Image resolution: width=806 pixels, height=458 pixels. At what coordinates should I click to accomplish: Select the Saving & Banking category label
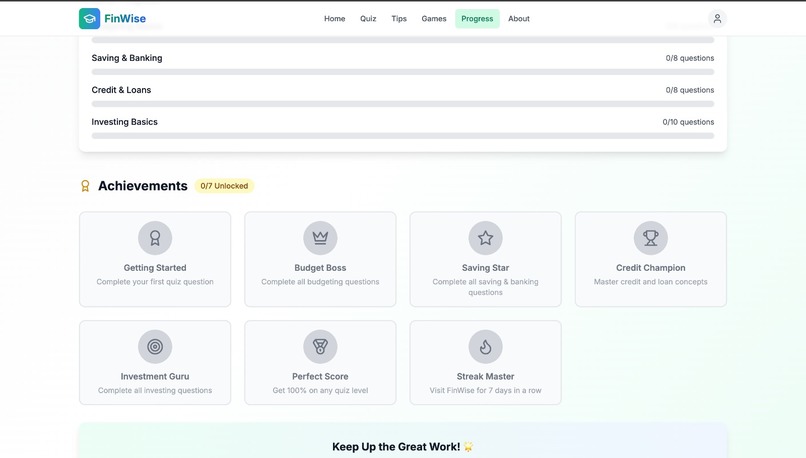(127, 58)
